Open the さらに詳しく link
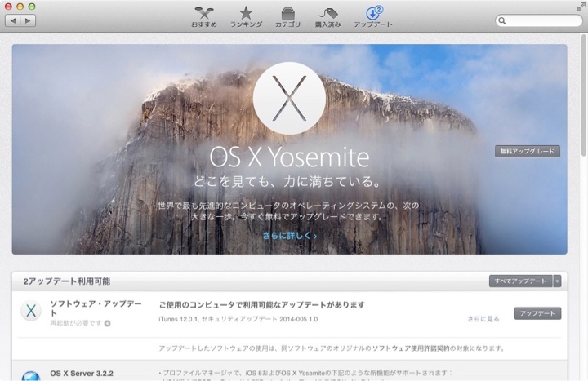The height and width of the screenshot is (381, 588). coord(289,236)
